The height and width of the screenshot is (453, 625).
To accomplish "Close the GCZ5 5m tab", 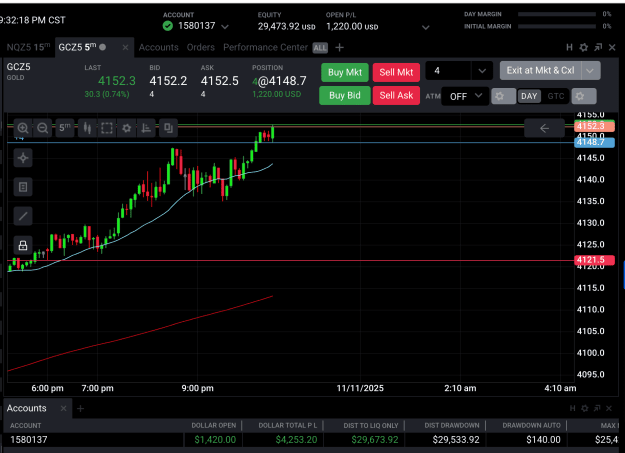I will click(125, 47).
